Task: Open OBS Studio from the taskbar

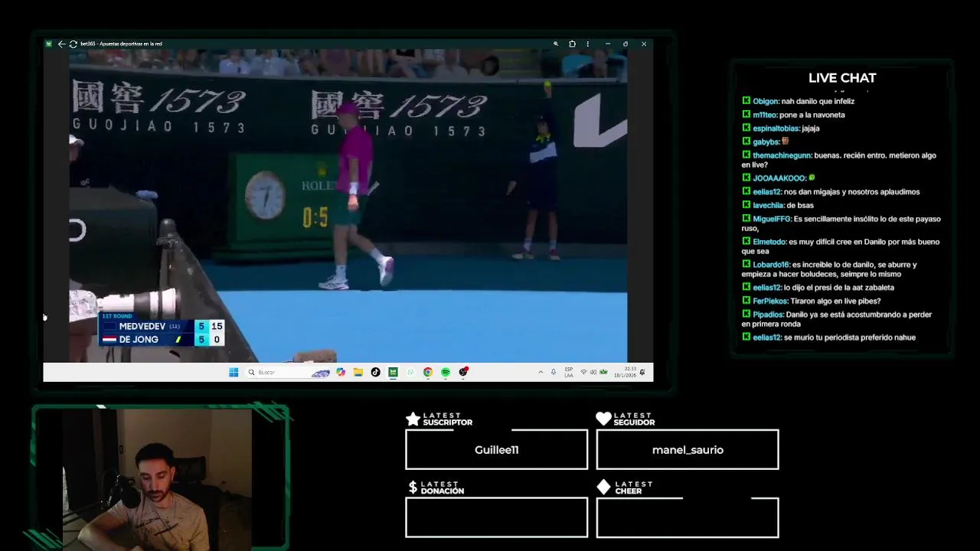Action: [x=463, y=372]
